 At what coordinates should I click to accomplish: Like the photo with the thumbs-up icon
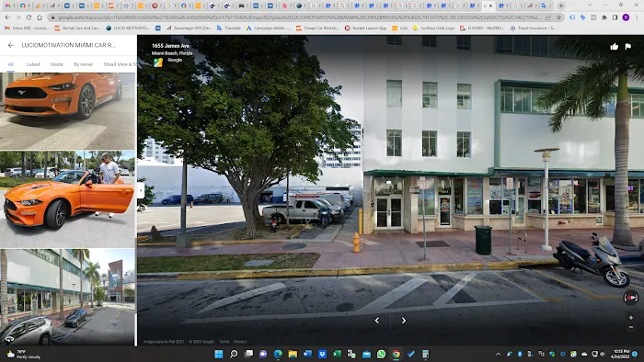pyautogui.click(x=614, y=46)
